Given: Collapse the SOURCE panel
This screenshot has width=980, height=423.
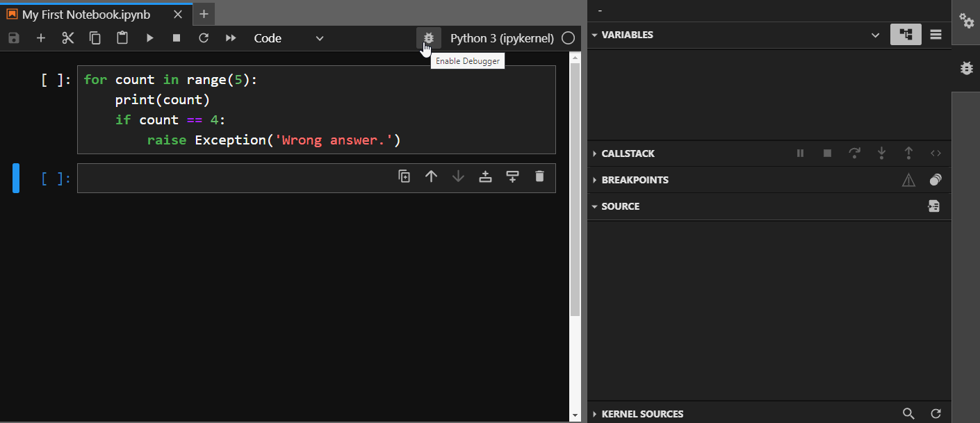Looking at the screenshot, I should tap(594, 206).
